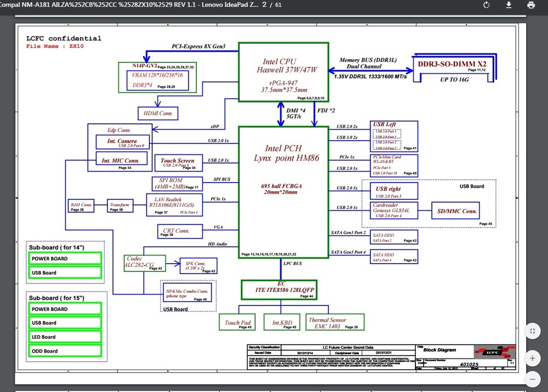The width and height of the screenshot is (548, 392).
Task: Select the "Thermal Sensor EMC 1403" block
Action: [x=335, y=322]
